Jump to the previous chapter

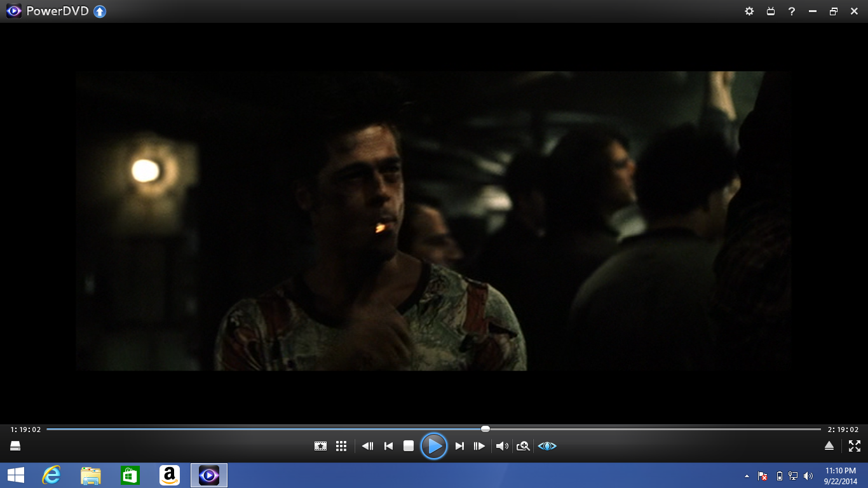click(389, 446)
